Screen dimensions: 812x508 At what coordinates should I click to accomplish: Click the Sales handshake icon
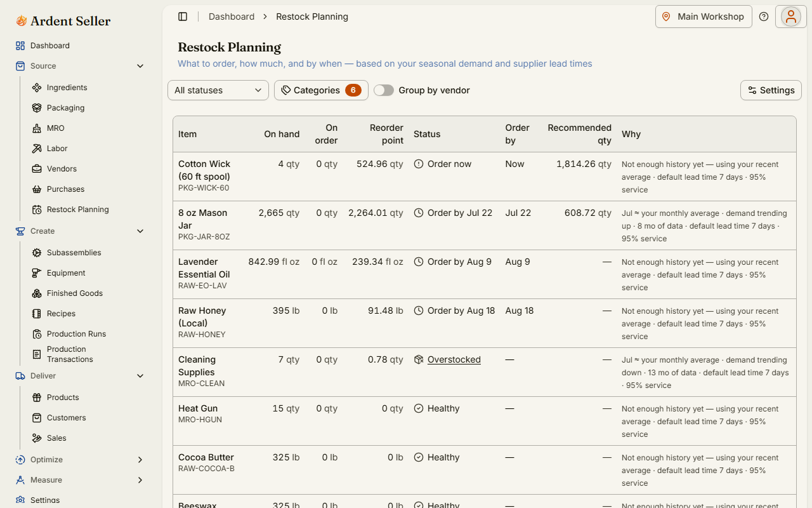click(x=37, y=438)
